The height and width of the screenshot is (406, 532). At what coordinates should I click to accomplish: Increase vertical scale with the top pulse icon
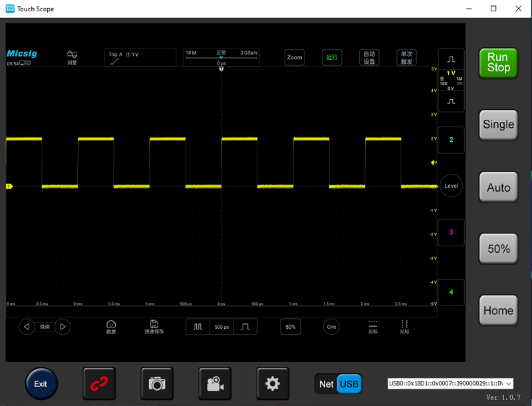pos(452,59)
